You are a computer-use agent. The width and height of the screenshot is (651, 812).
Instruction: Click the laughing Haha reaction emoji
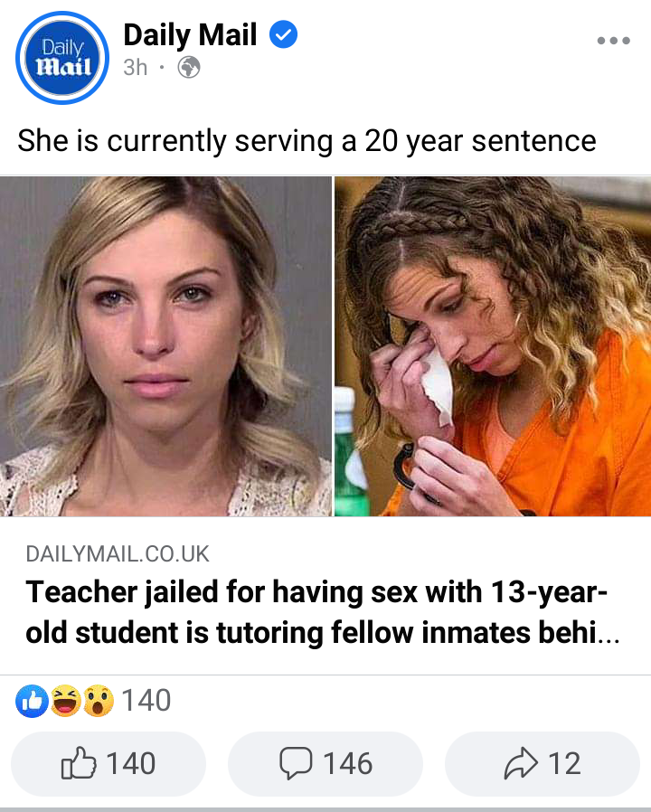(66, 701)
